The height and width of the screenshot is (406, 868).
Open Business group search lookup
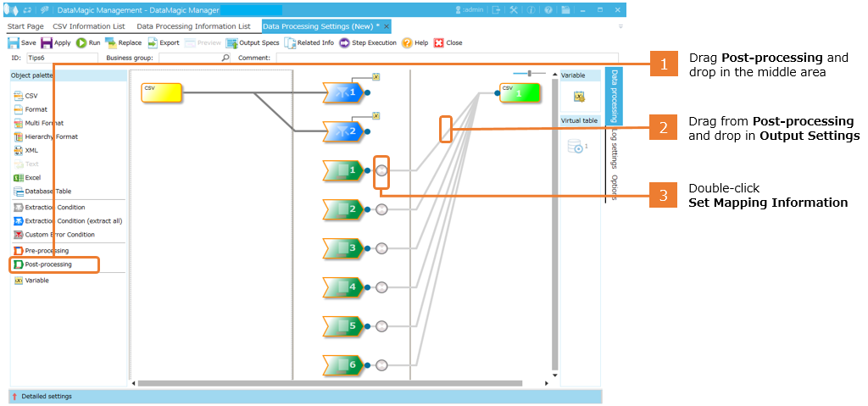225,58
